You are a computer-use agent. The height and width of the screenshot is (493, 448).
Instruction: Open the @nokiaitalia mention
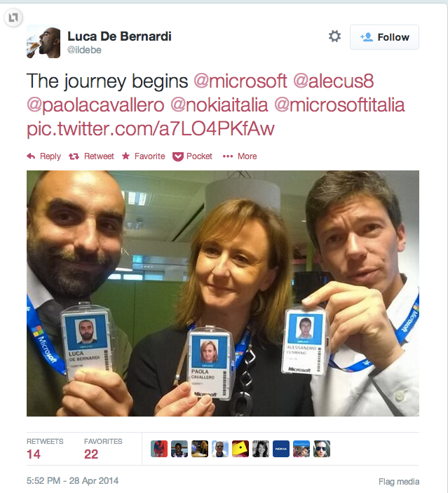coord(219,105)
